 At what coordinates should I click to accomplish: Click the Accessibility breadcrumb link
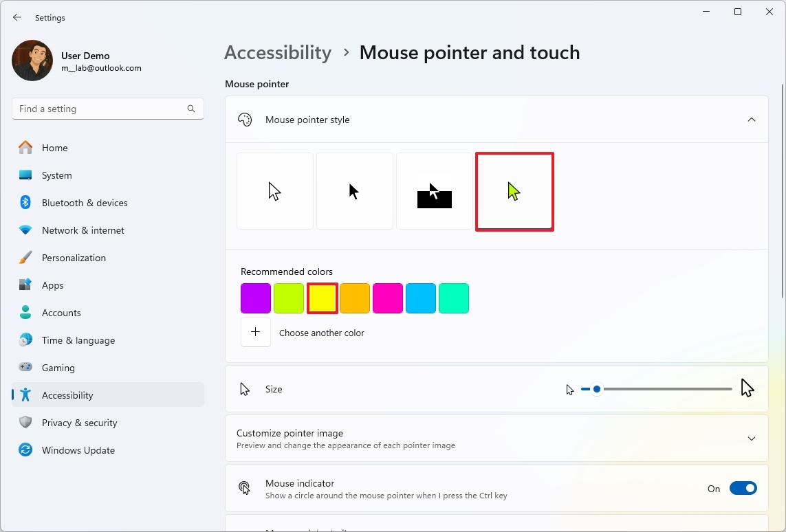tap(278, 53)
